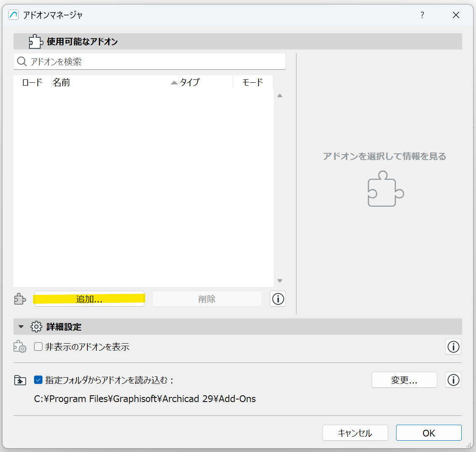This screenshot has width=476, height=452.
Task: Click the タイプ column header
Action: 205,82
